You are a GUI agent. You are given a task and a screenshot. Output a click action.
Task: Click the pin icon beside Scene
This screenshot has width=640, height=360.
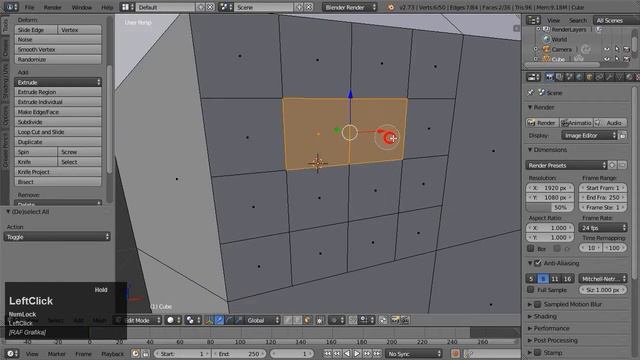coord(530,93)
